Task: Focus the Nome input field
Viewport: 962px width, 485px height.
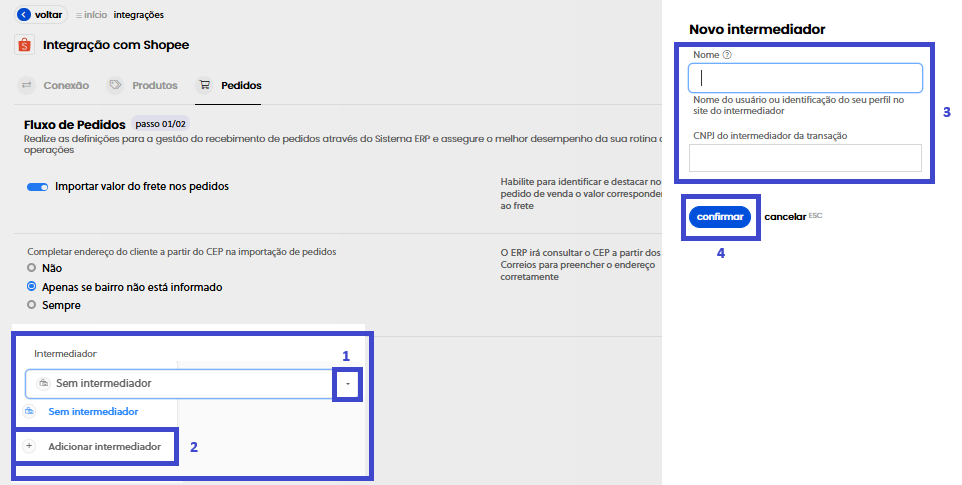Action: pos(805,78)
